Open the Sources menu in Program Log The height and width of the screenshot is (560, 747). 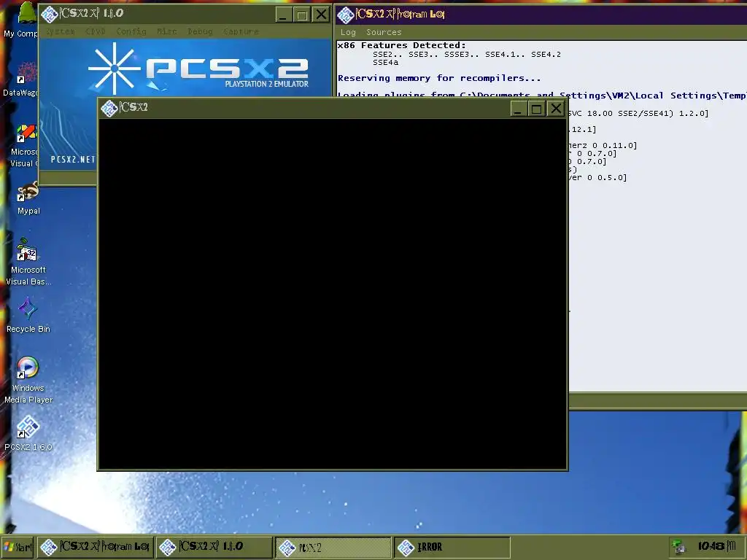pos(384,32)
